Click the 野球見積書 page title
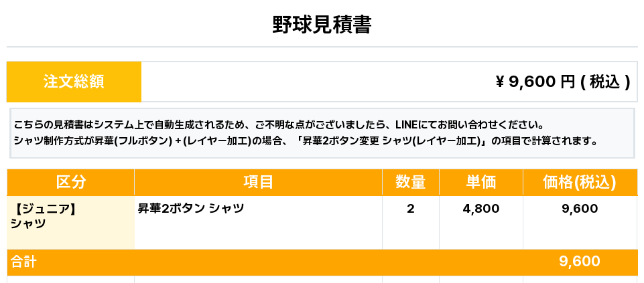The height and width of the screenshot is (283, 644). 322,25
